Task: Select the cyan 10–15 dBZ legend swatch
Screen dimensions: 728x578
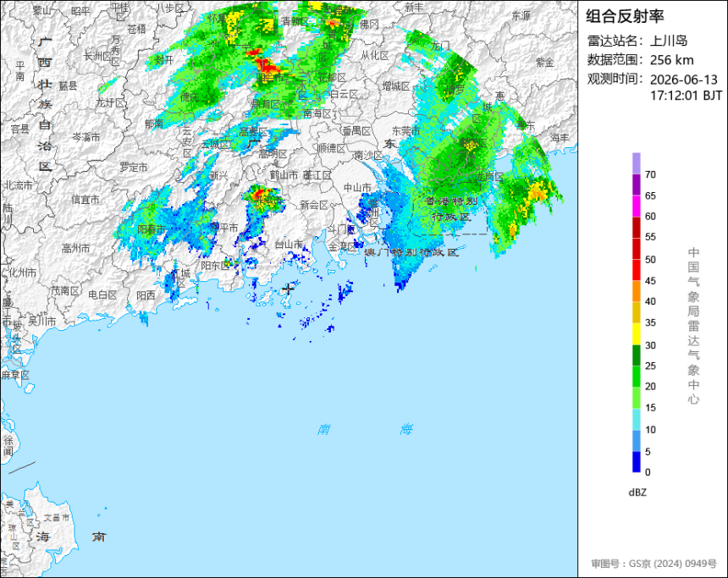Action: pyautogui.click(x=636, y=419)
